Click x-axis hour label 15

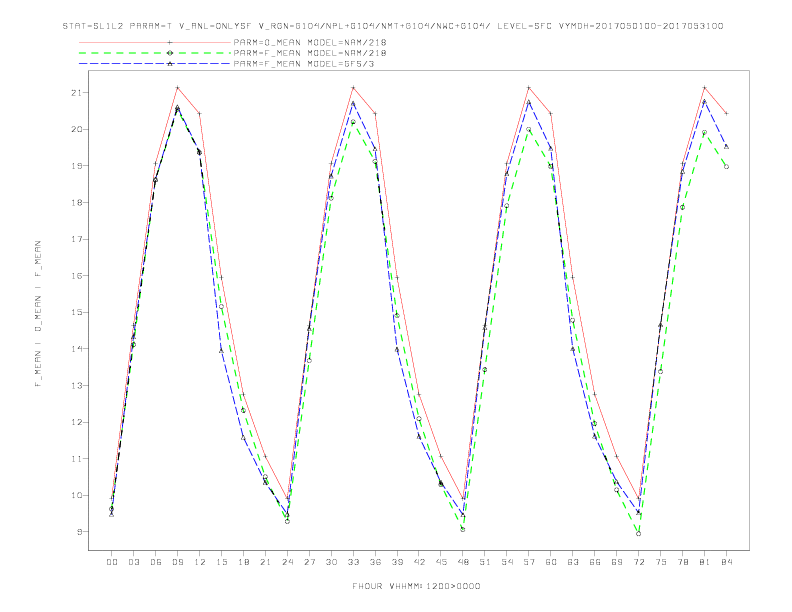coord(221,562)
